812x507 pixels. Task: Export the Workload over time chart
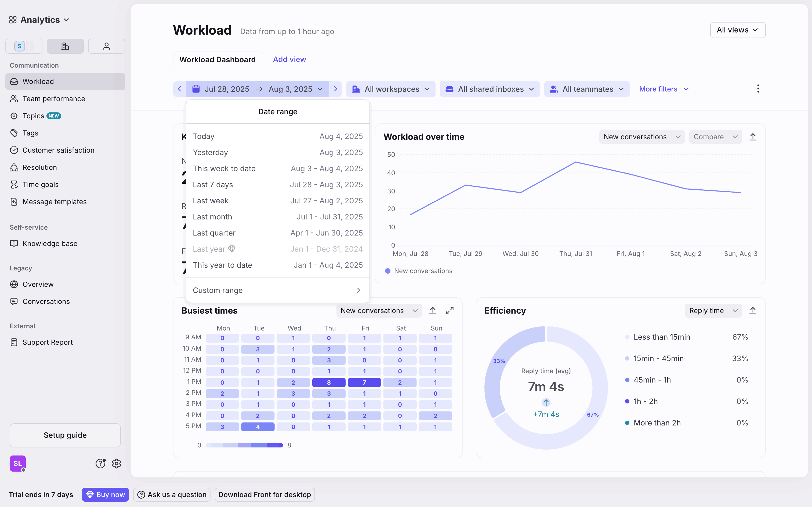click(753, 137)
